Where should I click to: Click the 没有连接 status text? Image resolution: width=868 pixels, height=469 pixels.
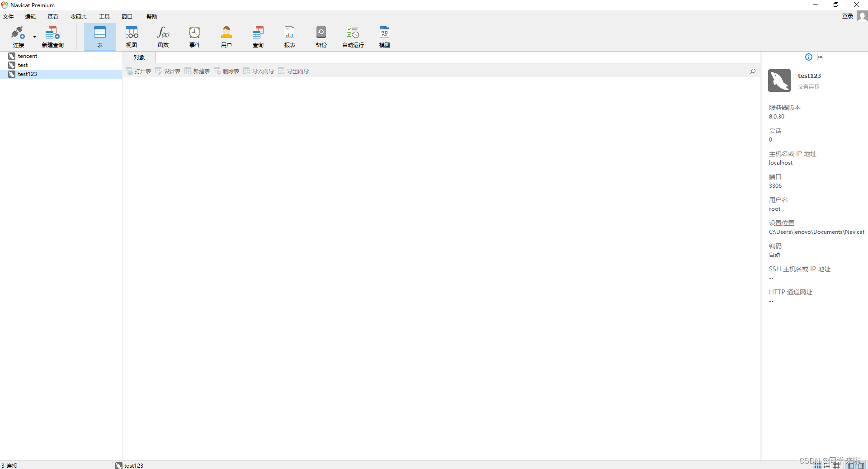pos(808,86)
